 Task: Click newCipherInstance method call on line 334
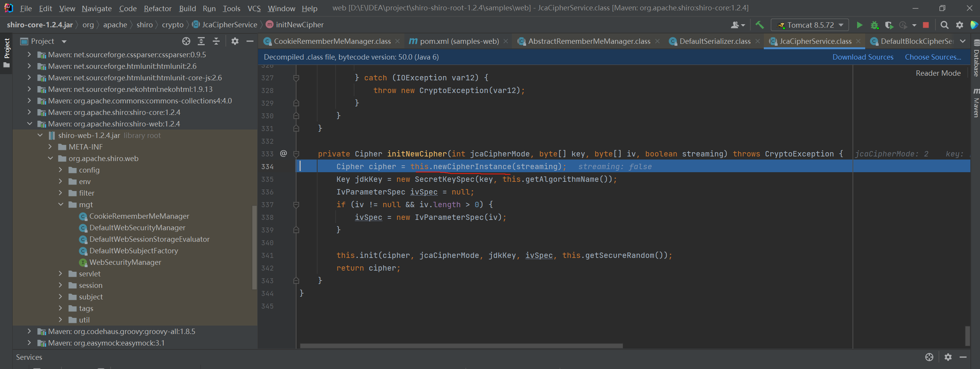tap(472, 166)
